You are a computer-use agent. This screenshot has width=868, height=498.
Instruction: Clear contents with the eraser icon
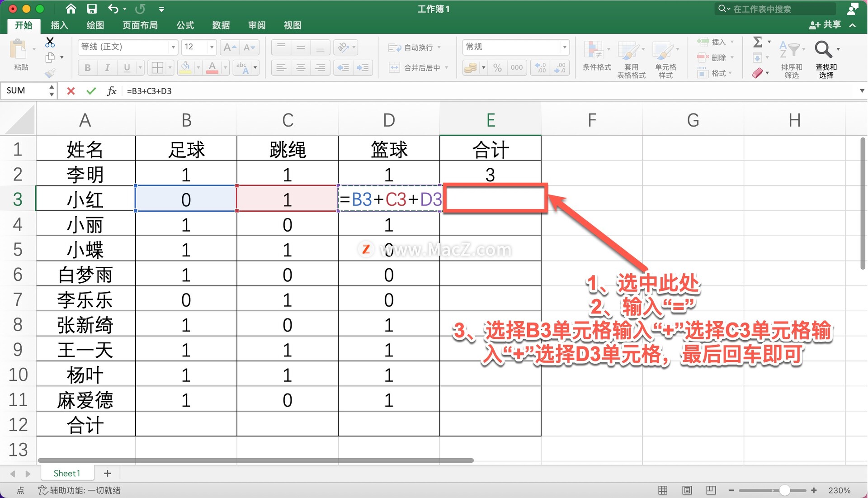[x=758, y=72]
